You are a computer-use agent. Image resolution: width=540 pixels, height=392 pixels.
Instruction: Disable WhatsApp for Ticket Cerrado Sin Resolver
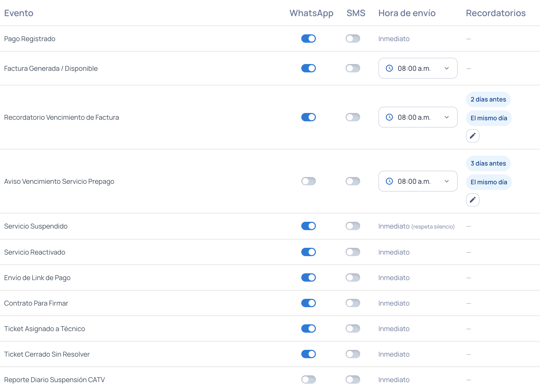(308, 354)
